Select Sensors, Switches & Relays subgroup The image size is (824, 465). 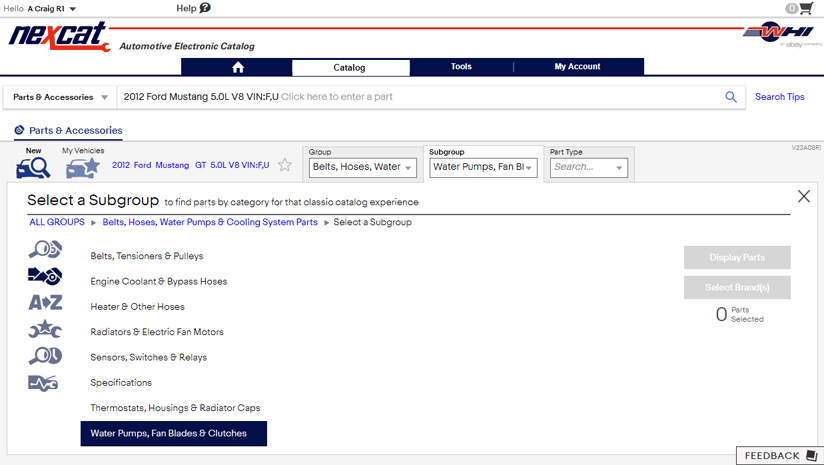[x=149, y=357]
